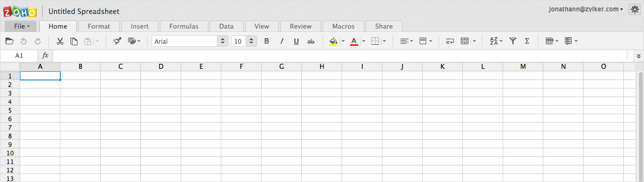This screenshot has width=644, height=182.
Task: Insert a sum with the sigma icon
Action: pos(527,41)
